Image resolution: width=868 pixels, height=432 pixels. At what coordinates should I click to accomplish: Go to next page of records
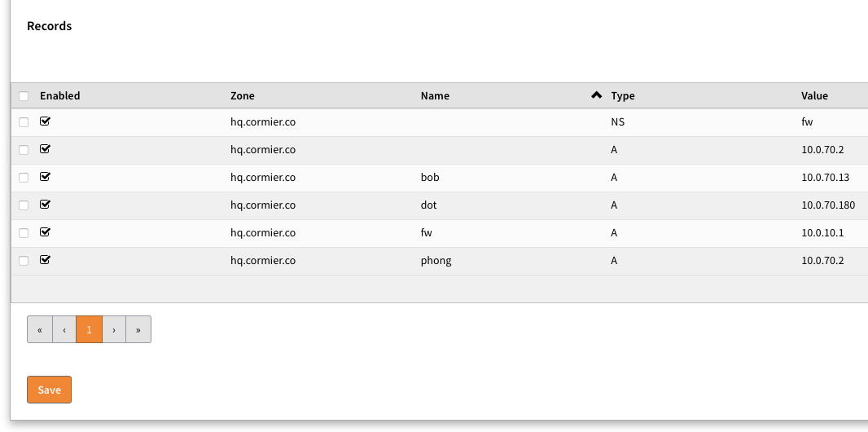click(x=114, y=329)
